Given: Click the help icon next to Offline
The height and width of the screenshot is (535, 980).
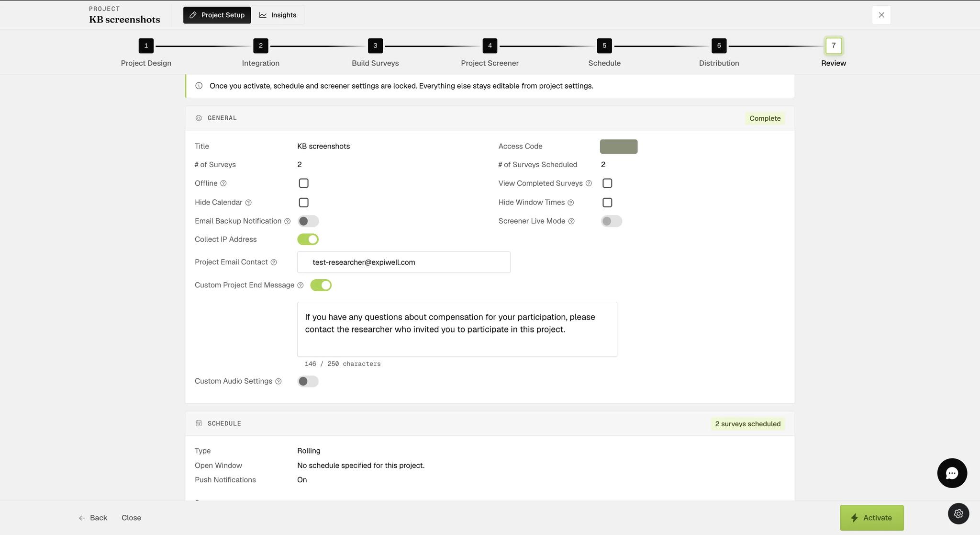Looking at the screenshot, I should tap(223, 183).
